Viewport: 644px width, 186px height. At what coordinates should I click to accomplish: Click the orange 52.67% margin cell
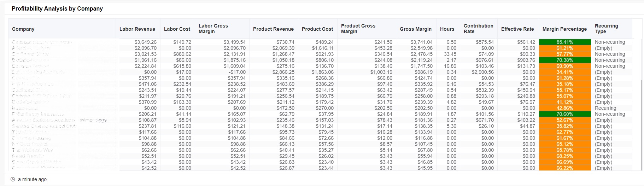pos(565,120)
